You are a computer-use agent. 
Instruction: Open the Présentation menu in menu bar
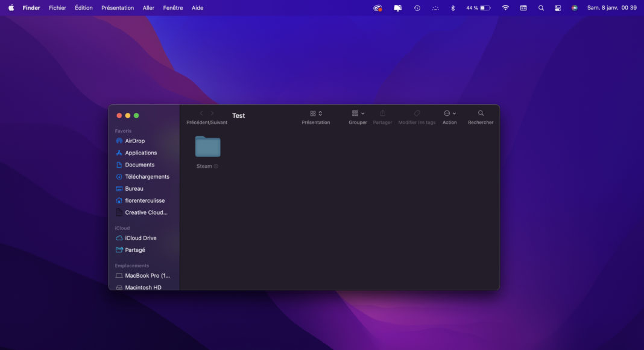click(x=118, y=8)
